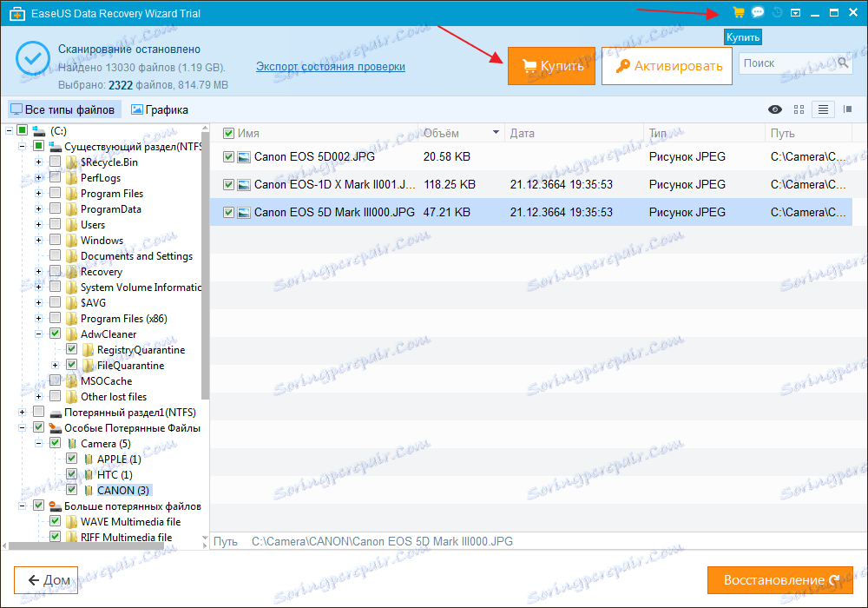Switch to details pane view icon
The width and height of the screenshot is (868, 608).
click(847, 109)
